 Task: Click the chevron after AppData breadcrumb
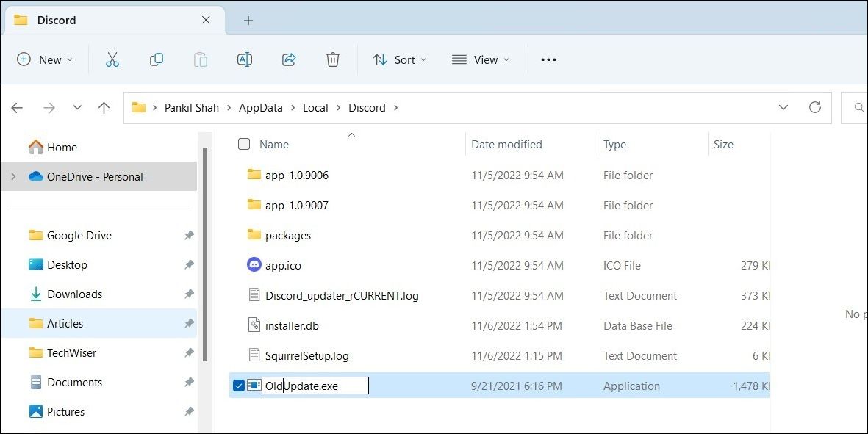(x=293, y=108)
